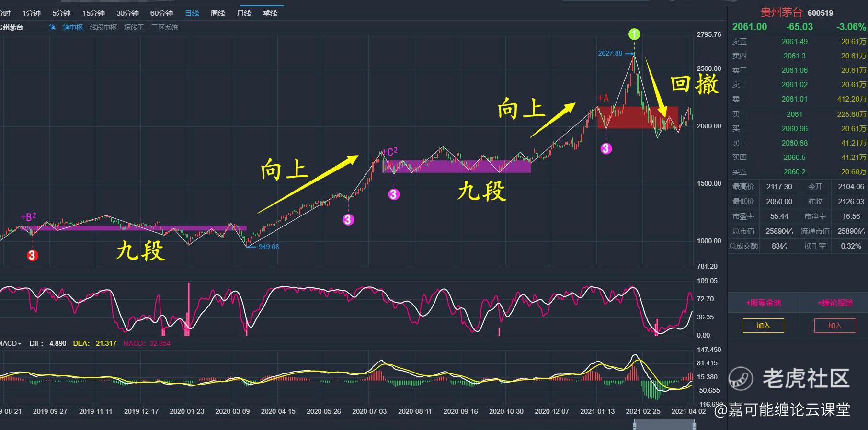Switch to the 15分钟 chart period

point(93,13)
